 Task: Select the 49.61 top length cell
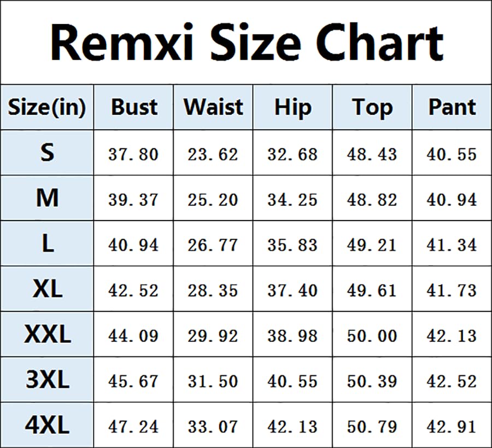(x=372, y=290)
